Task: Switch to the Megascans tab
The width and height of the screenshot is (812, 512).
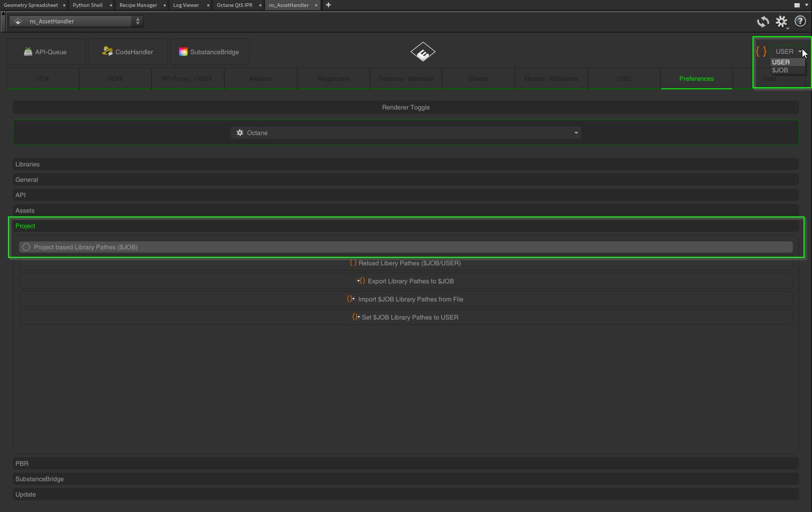Action: [333, 79]
